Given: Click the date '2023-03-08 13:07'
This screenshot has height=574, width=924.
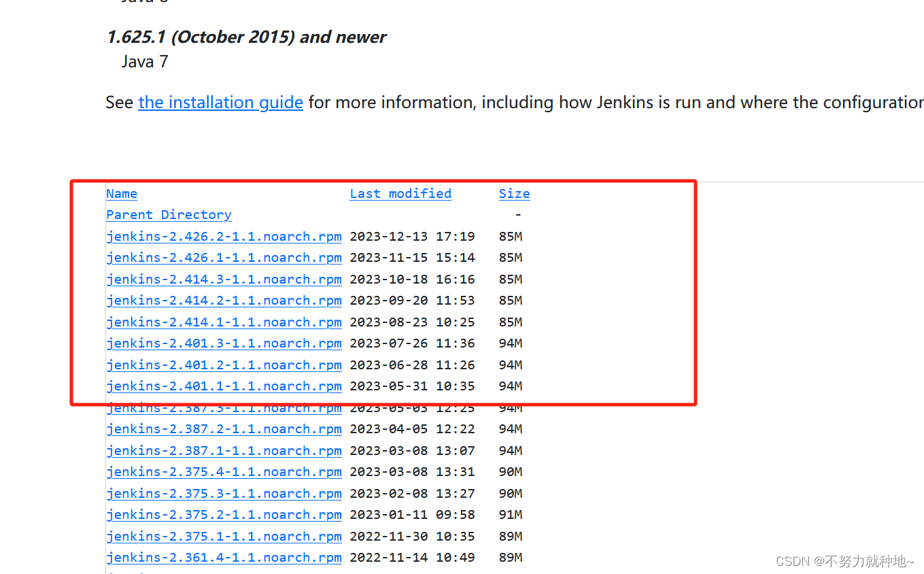Looking at the screenshot, I should pyautogui.click(x=412, y=451).
